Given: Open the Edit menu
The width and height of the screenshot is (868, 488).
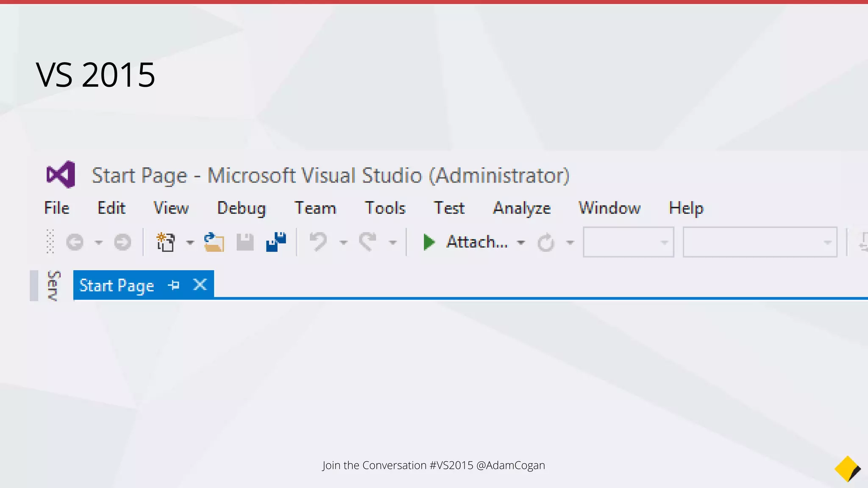Looking at the screenshot, I should point(111,208).
